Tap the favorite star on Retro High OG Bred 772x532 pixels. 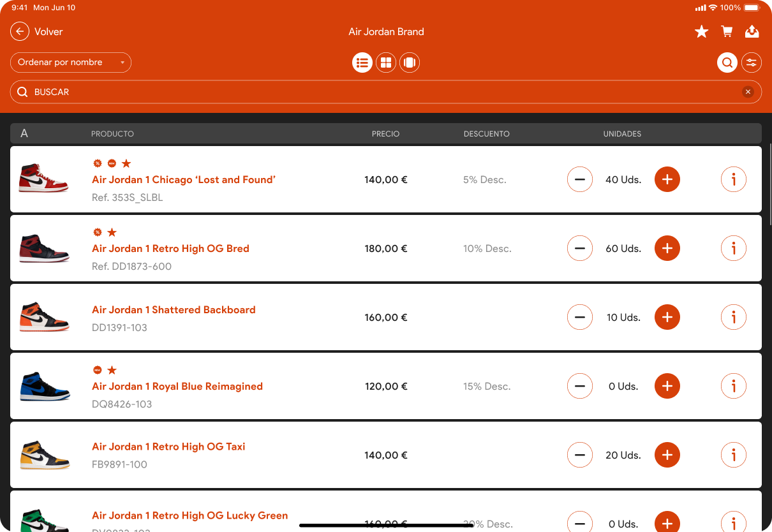pyautogui.click(x=112, y=232)
